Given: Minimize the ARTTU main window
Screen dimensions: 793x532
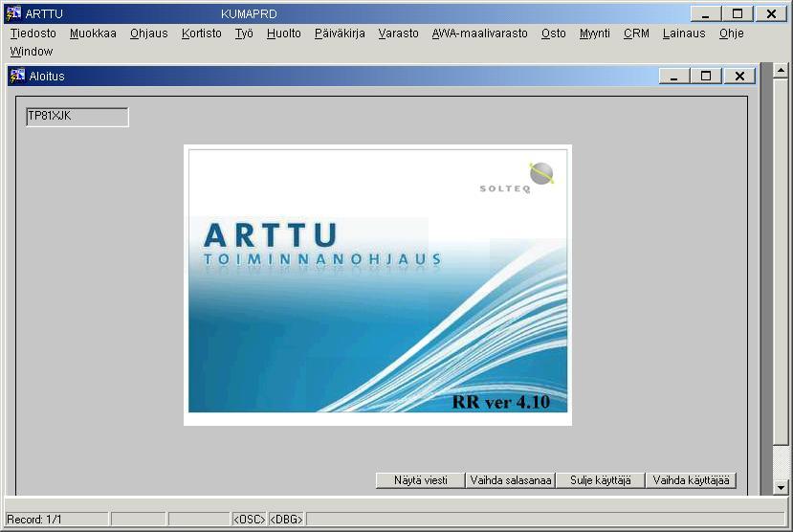Looking at the screenshot, I should click(706, 13).
